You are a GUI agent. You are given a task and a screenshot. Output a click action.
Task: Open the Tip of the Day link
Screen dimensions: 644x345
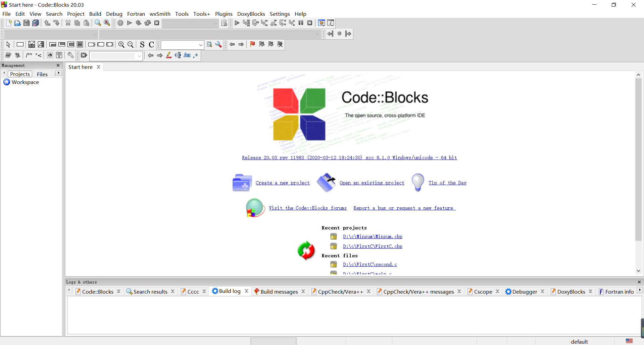pyautogui.click(x=447, y=183)
